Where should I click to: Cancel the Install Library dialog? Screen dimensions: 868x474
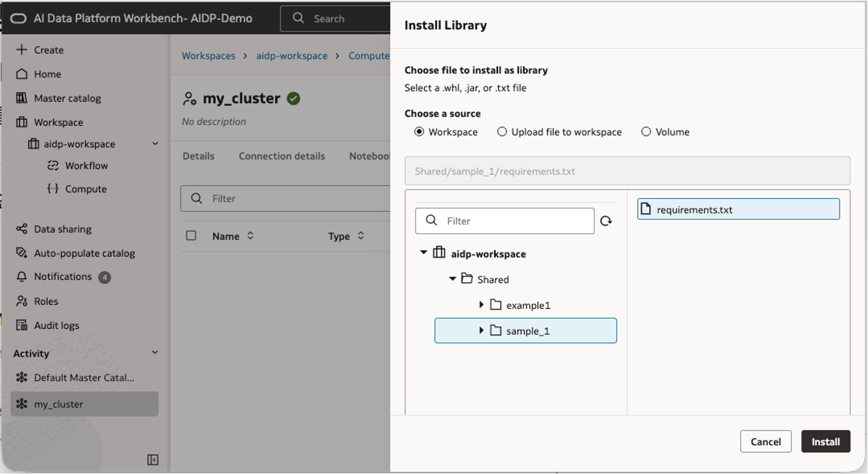point(765,442)
